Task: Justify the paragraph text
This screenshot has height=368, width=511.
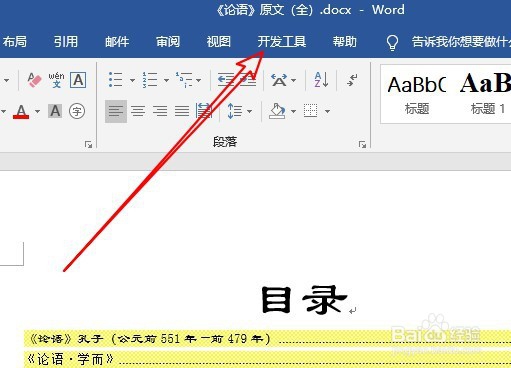Action: 182,111
